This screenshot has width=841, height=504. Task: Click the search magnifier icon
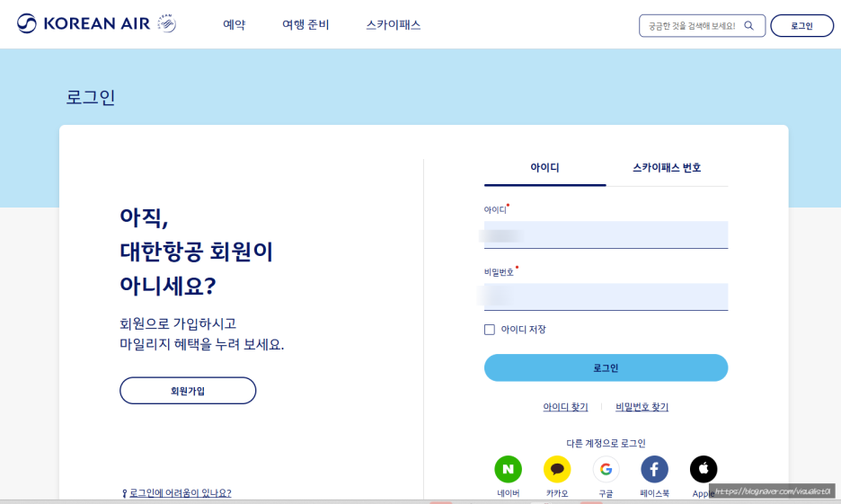(x=748, y=26)
